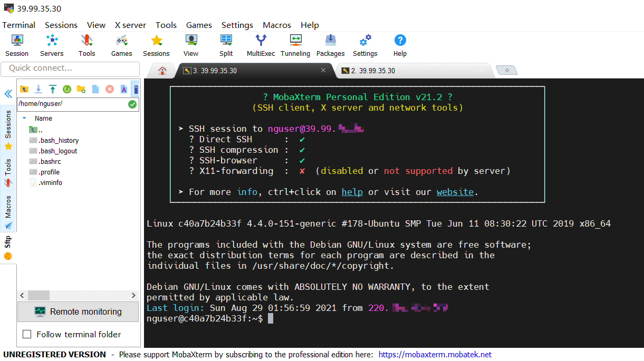Collapse the sidebar with double-chevron arrow
The width and height of the screenshot is (644, 361).
[8, 94]
